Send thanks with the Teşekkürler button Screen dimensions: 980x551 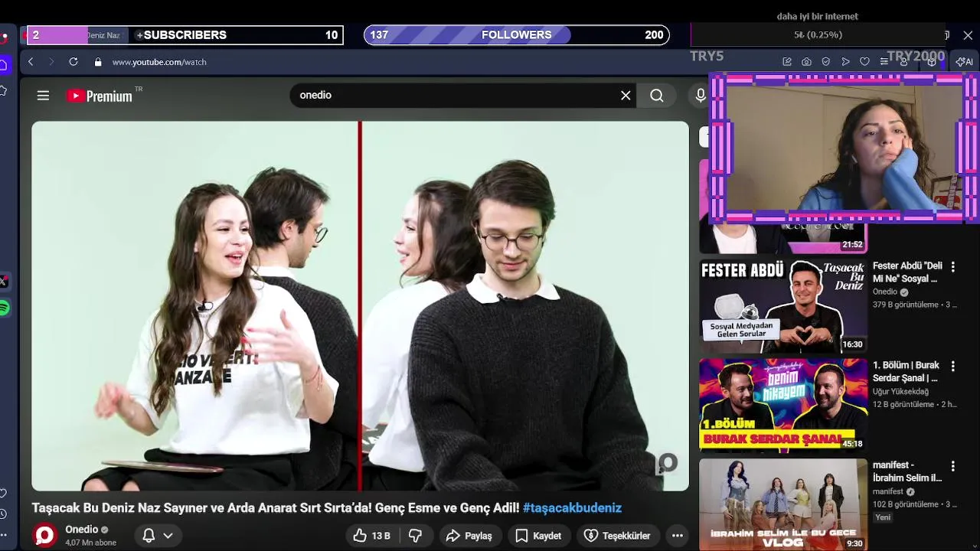tap(617, 536)
